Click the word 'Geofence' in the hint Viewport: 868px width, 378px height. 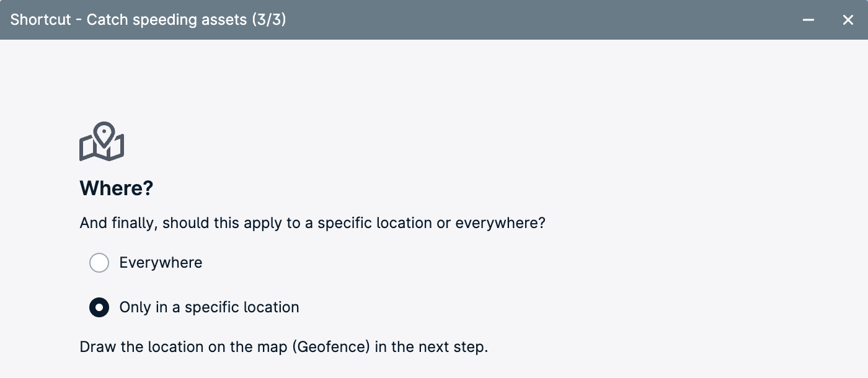332,347
